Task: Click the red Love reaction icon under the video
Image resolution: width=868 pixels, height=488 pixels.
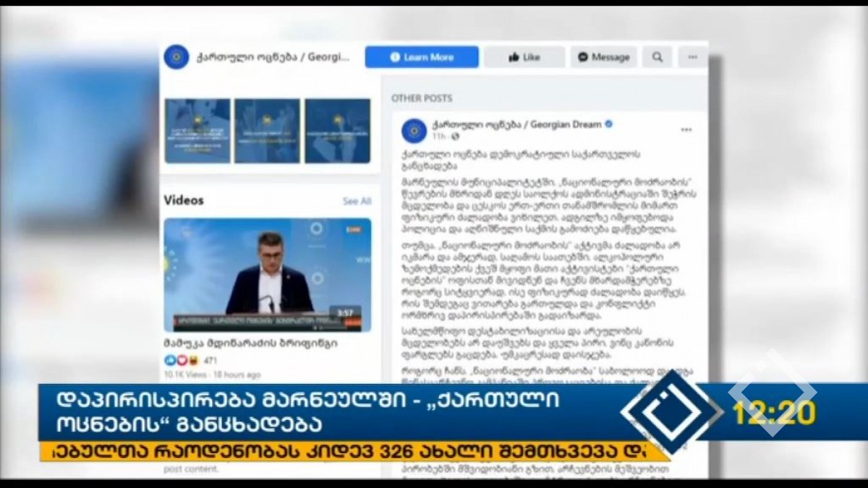Action: [181, 360]
